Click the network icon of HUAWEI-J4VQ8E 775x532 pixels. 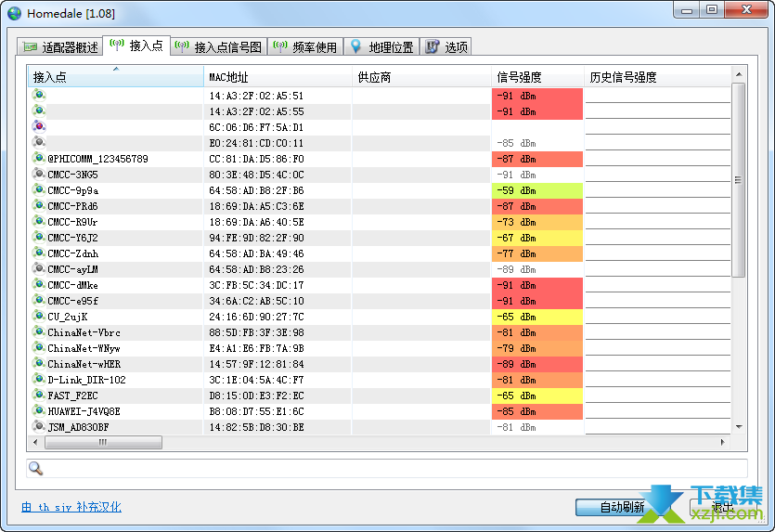point(39,411)
